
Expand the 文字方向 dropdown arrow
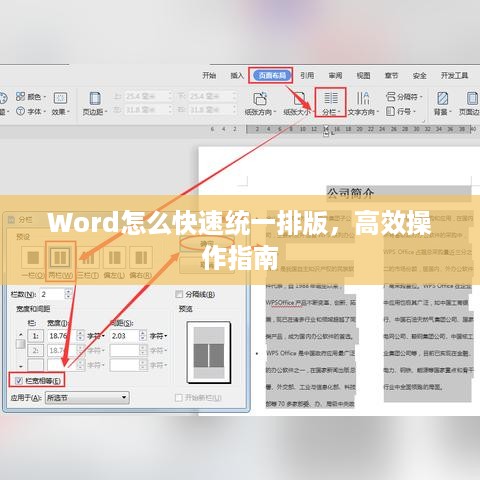coord(378,112)
